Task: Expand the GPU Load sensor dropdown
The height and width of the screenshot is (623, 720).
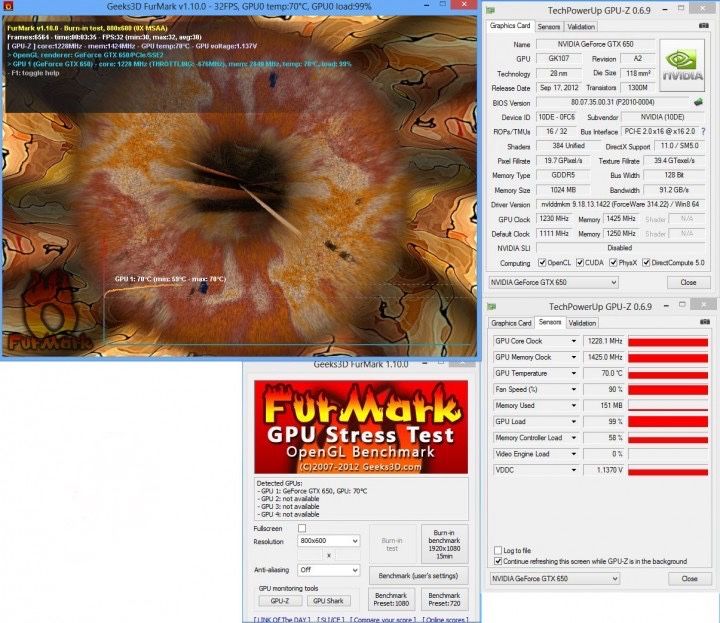Action: coord(574,421)
